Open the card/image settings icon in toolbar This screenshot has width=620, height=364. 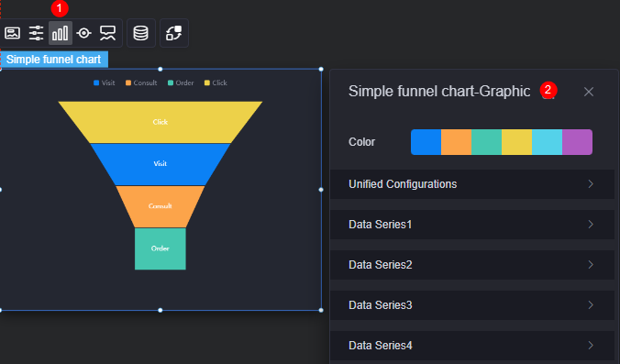[12, 33]
